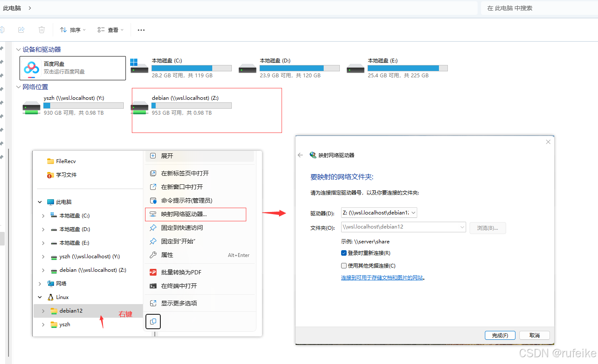Click the copy icon below the context menu

153,322
